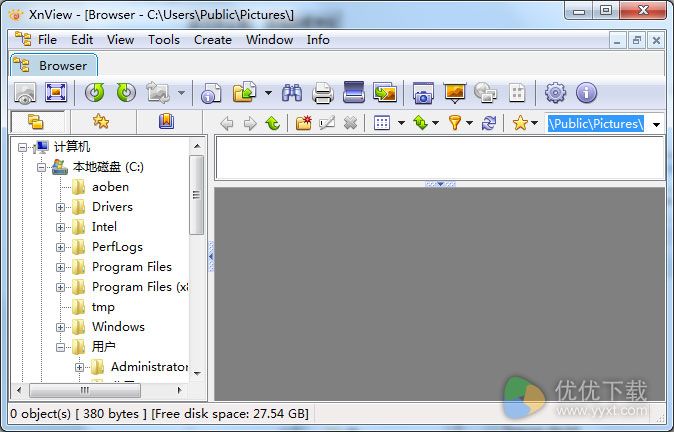Image resolution: width=674 pixels, height=432 pixels.
Task: Click the Print icon
Action: [x=323, y=93]
